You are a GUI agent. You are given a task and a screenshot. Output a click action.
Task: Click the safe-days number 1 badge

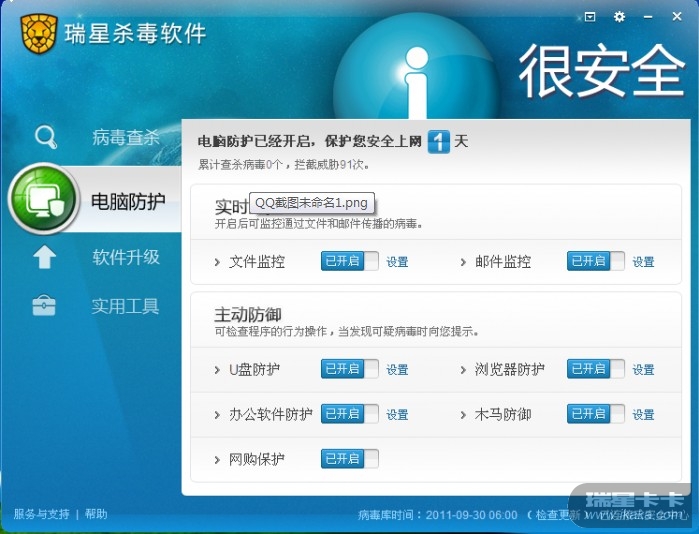[x=439, y=142]
